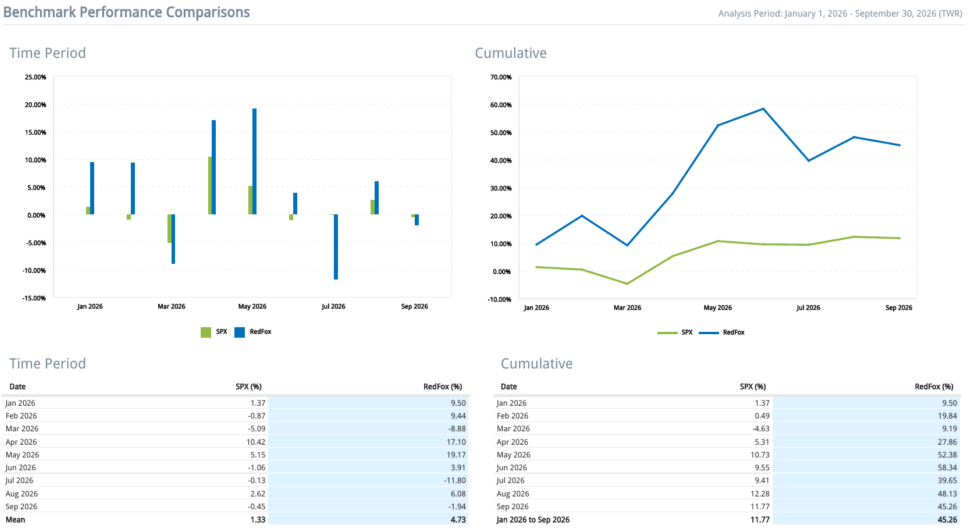Viewport: 974px width, 529px height.
Task: Click the -11.80 RedFox value for Jul 2026
Action: [x=455, y=481]
